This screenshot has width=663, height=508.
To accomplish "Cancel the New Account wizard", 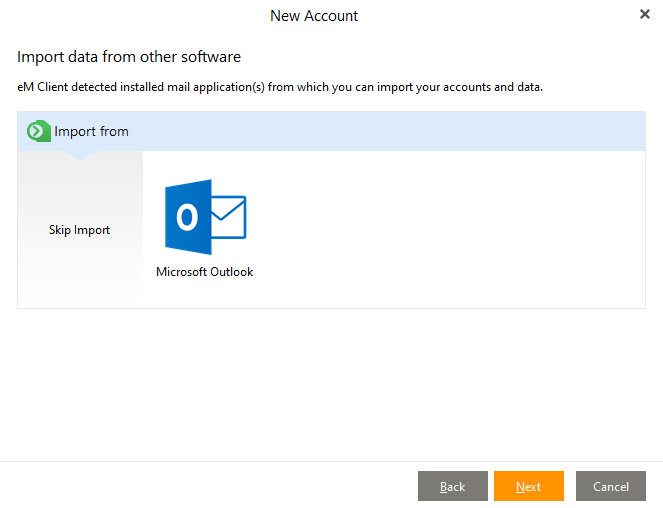I will click(611, 486).
